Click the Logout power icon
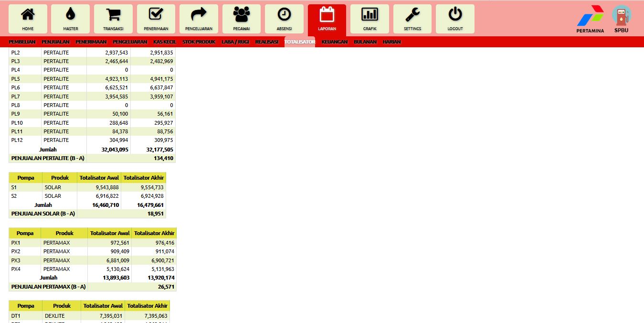This screenshot has height=323, width=644. coord(455,15)
